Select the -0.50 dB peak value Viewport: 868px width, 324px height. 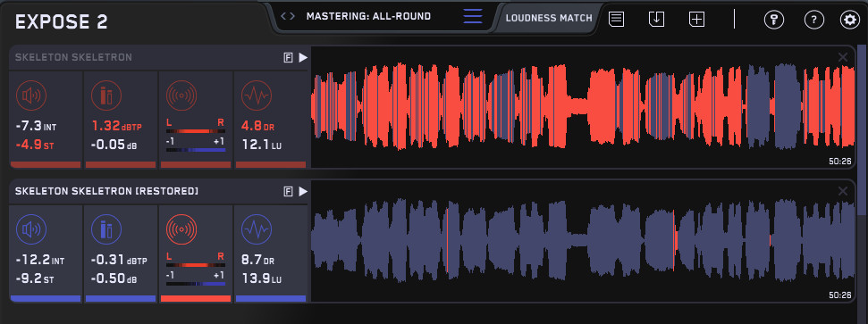[x=114, y=279]
